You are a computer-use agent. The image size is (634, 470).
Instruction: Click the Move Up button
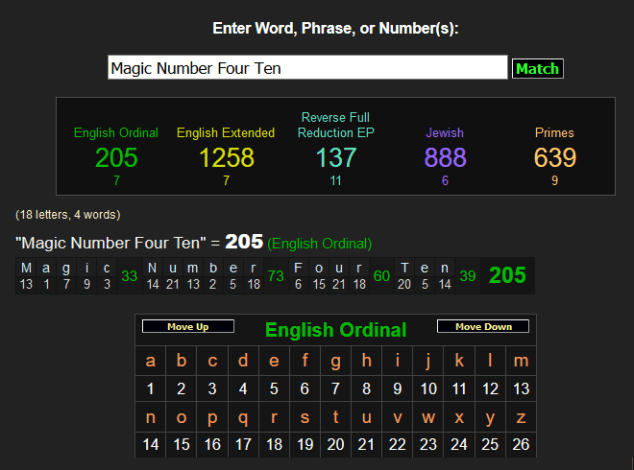[188, 327]
